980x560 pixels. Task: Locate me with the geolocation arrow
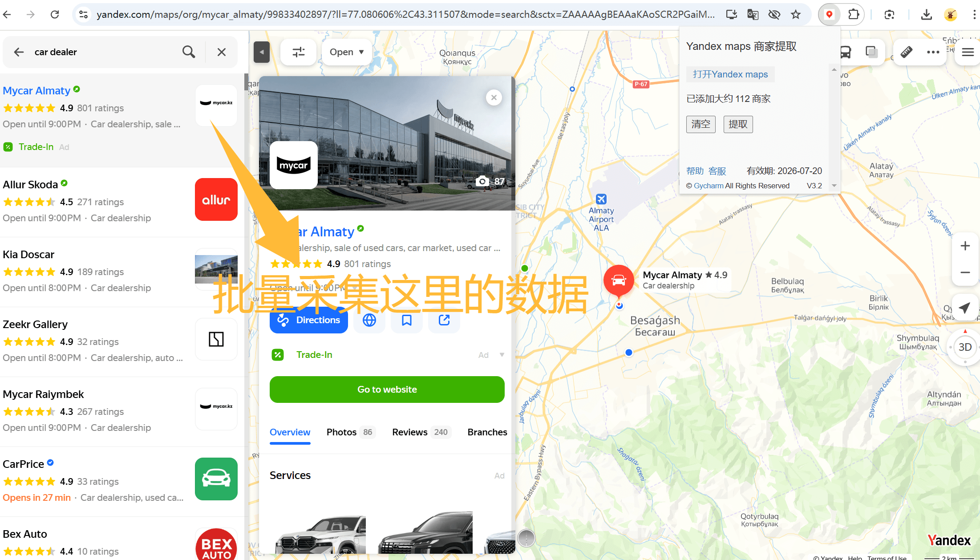click(x=964, y=308)
